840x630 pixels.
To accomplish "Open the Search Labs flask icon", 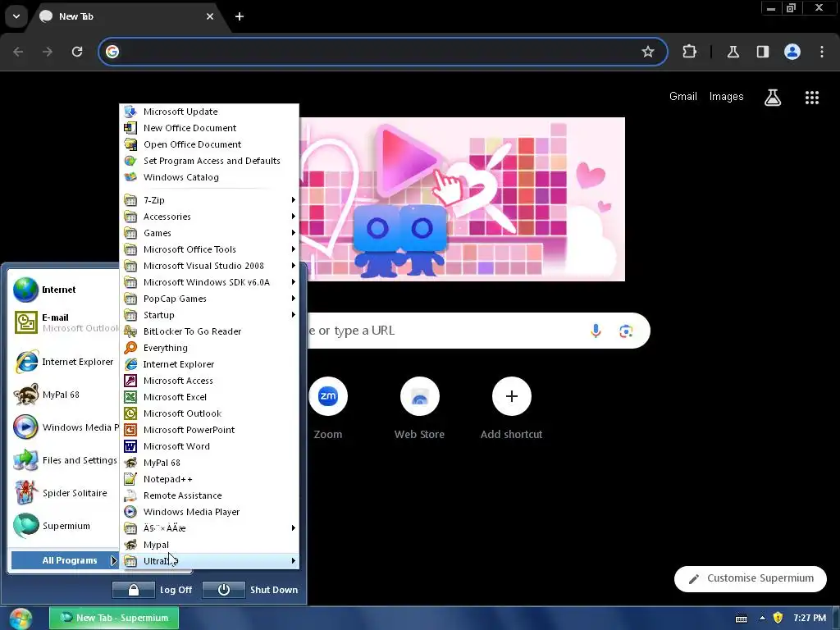I will click(772, 97).
